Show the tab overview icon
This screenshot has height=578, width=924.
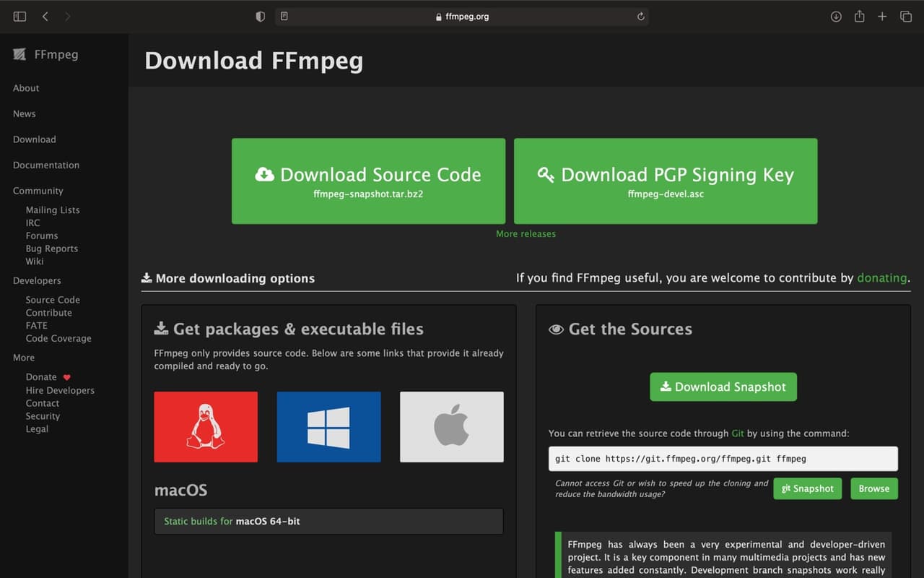point(905,17)
